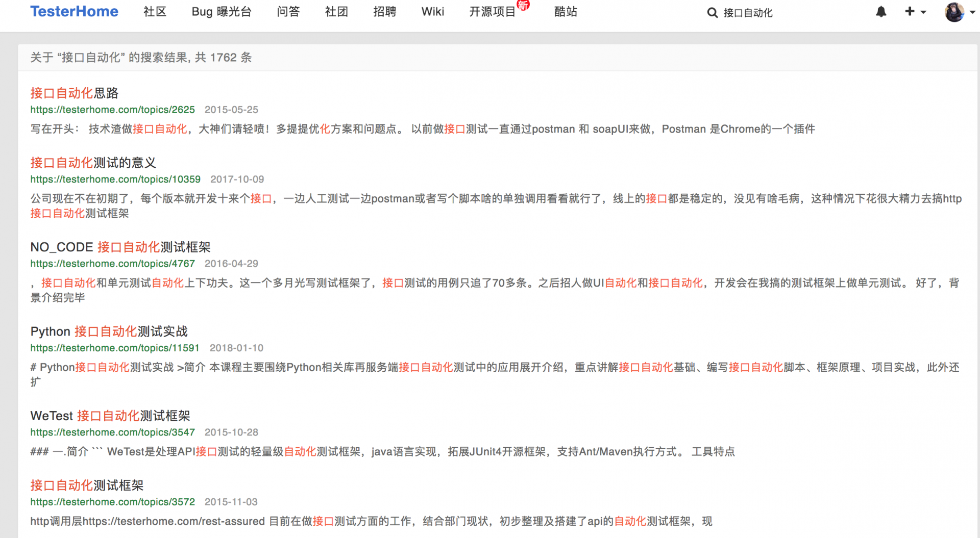
Task: Open URL testerhome.com/topics/10359
Action: (115, 180)
